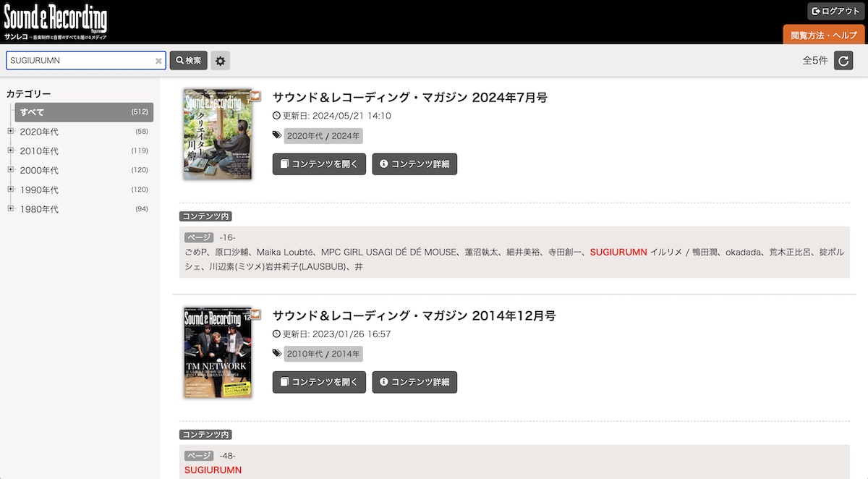Expand the 1990年代 category
This screenshot has width=868, height=479.
[10, 190]
